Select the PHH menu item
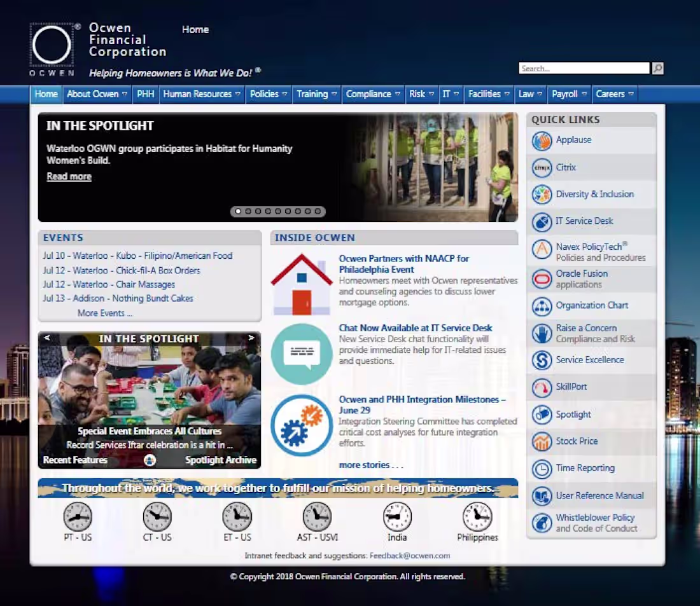 coord(145,93)
